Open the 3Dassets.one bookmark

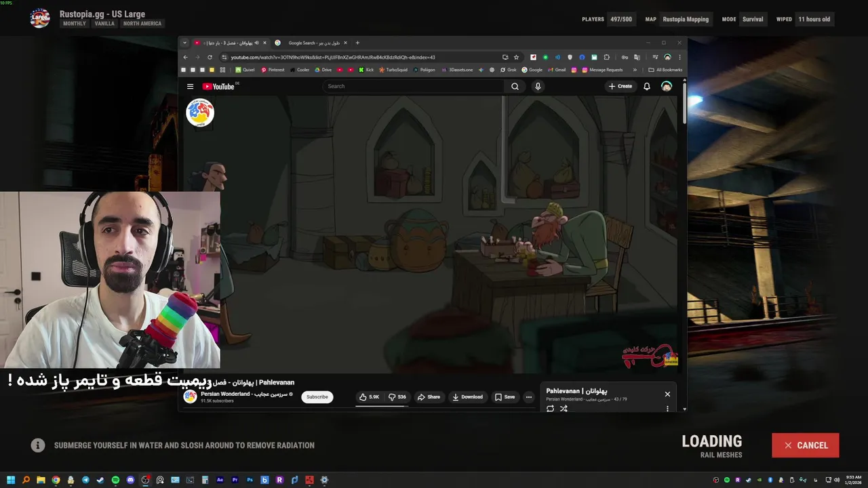click(456, 70)
